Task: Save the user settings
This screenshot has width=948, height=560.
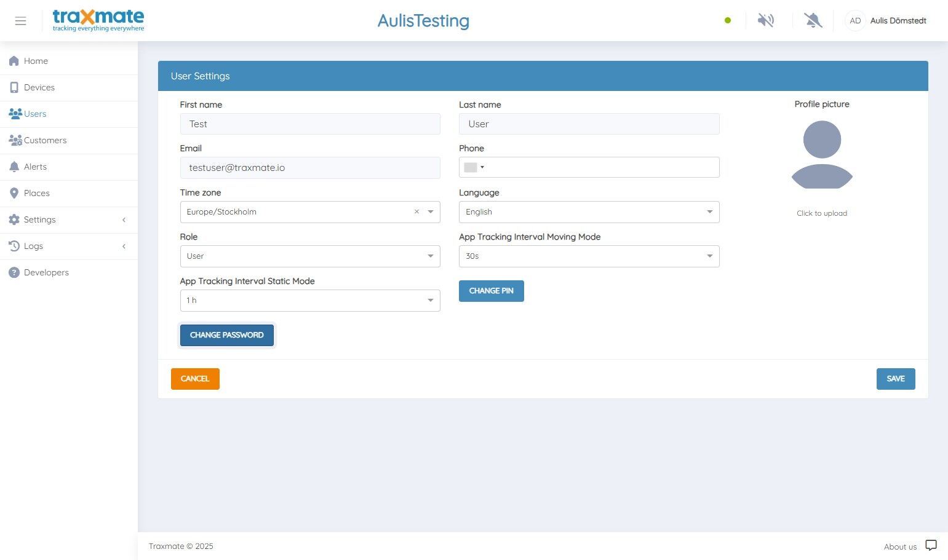Action: (896, 379)
